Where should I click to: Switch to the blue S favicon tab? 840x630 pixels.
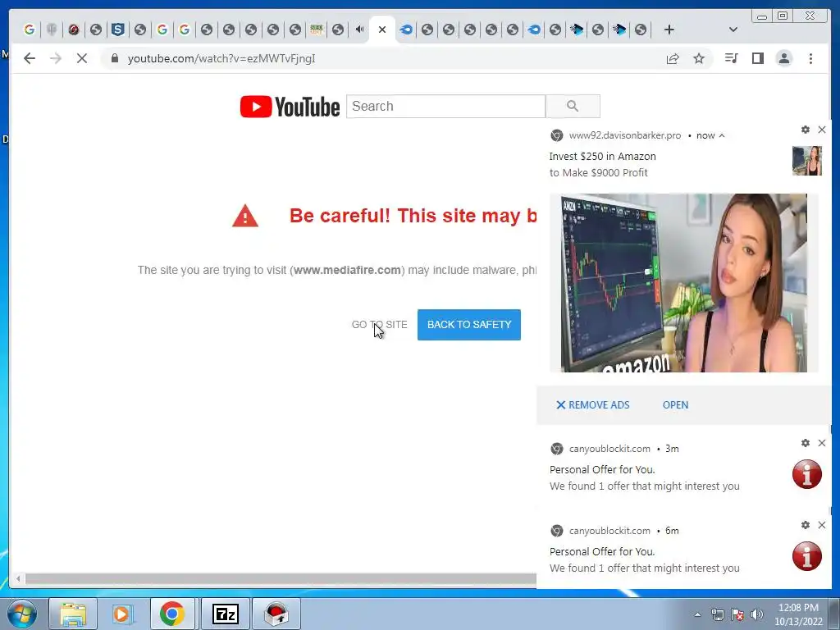pyautogui.click(x=118, y=30)
